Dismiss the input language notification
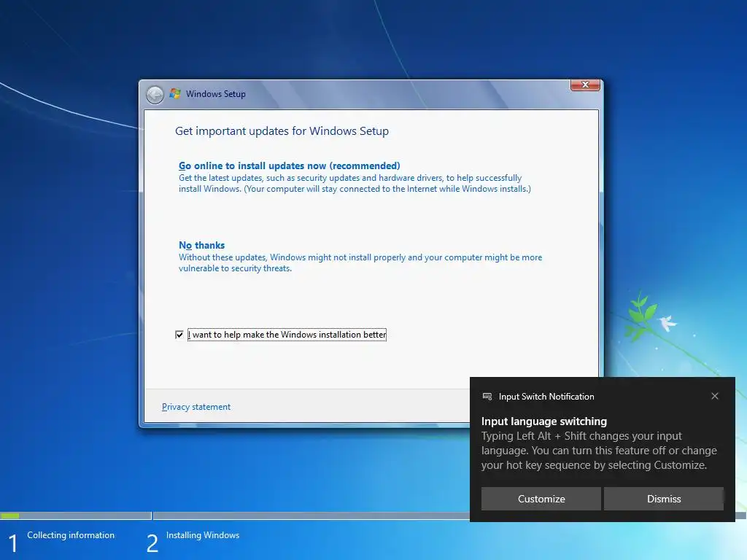 [x=664, y=499]
